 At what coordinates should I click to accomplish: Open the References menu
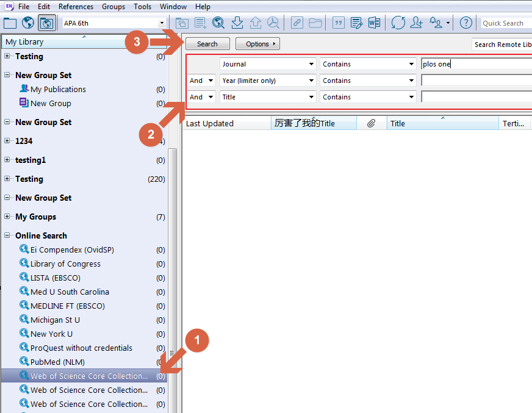76,7
